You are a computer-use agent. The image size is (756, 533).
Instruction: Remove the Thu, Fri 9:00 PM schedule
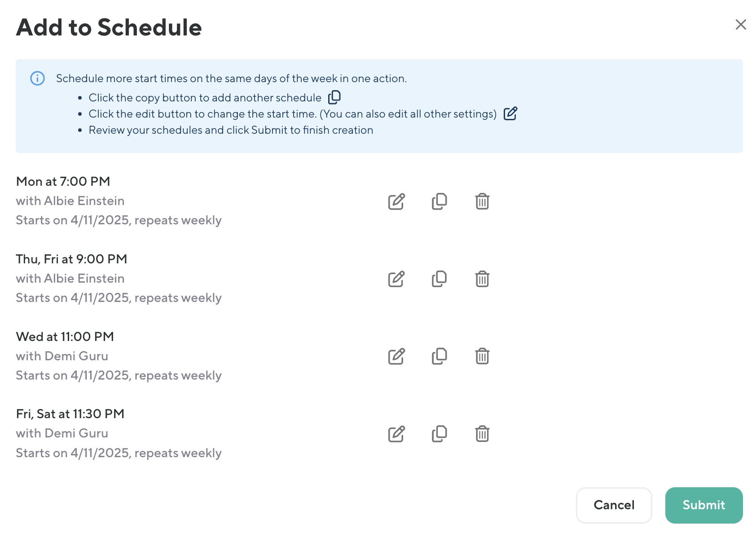(482, 279)
